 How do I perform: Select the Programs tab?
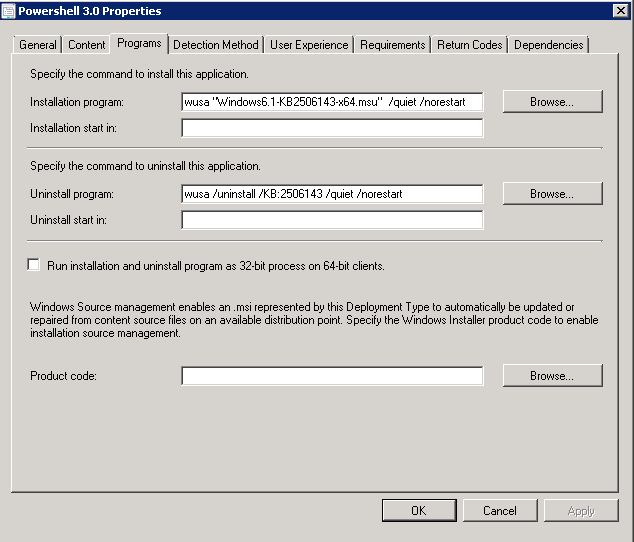point(139,43)
